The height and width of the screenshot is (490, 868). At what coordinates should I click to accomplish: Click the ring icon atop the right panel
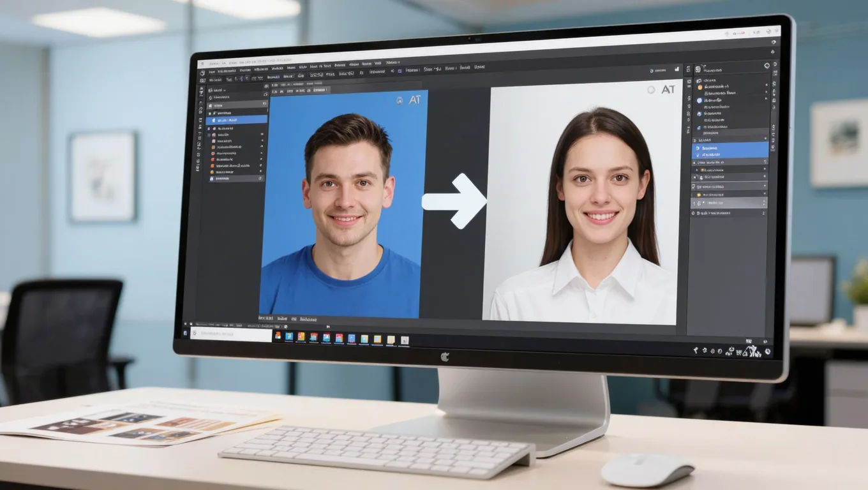767,65
